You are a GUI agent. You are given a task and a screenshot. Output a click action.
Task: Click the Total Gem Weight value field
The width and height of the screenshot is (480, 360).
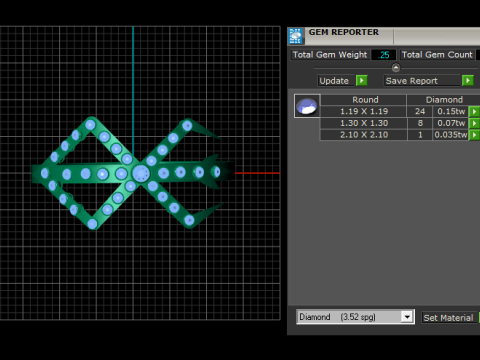(x=384, y=55)
